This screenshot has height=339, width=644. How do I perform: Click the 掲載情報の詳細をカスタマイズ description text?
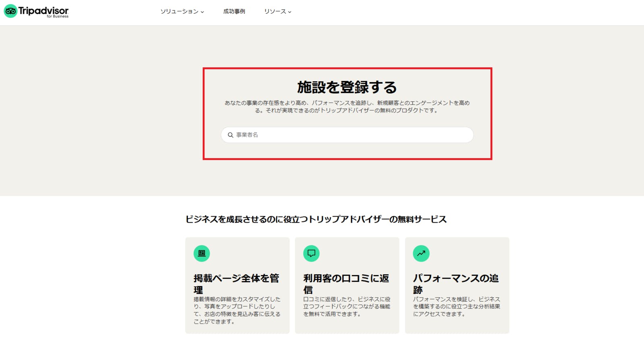click(x=237, y=310)
